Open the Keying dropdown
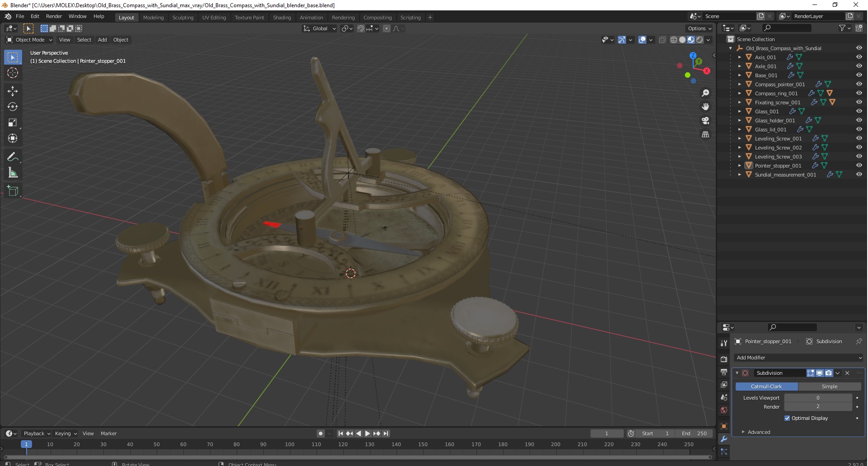This screenshot has width=868, height=466. point(65,433)
